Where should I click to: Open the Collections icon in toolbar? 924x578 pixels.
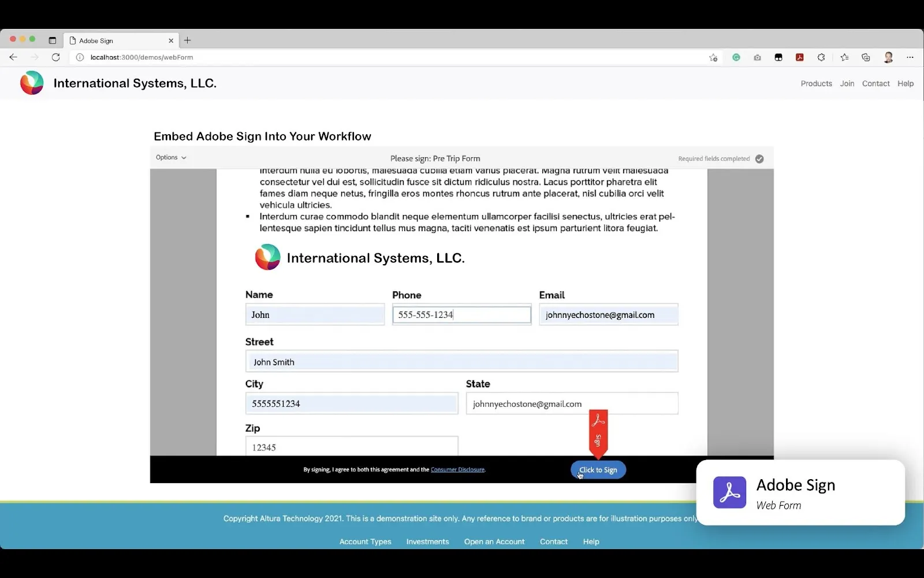click(x=866, y=57)
